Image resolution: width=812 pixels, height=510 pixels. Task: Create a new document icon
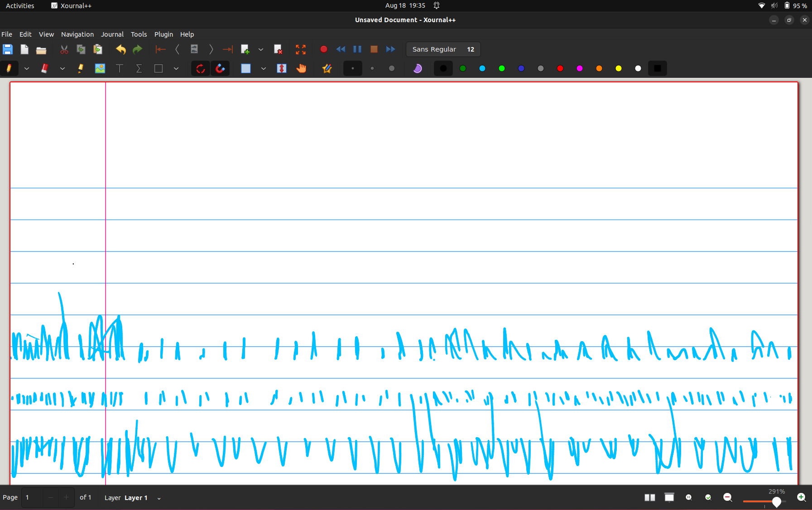point(24,49)
